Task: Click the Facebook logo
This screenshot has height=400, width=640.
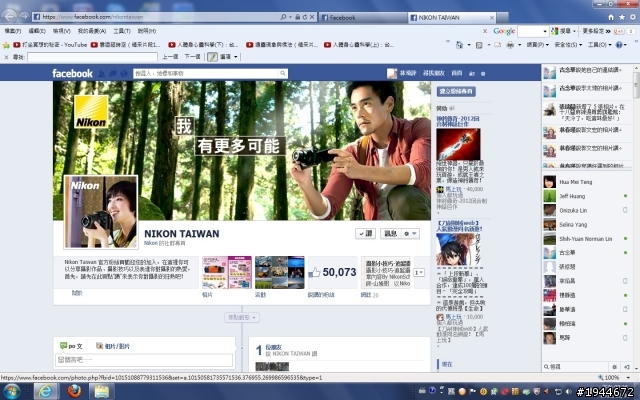Action: pyautogui.click(x=72, y=73)
